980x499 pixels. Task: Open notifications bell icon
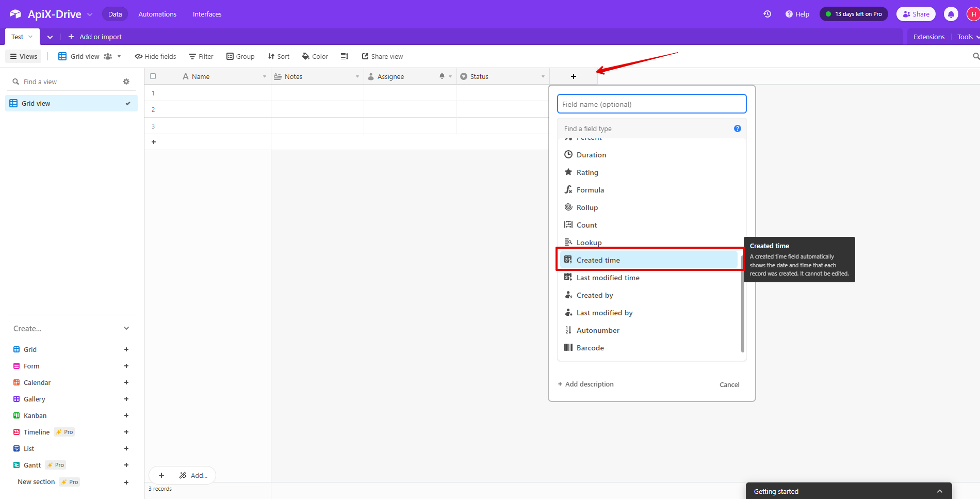point(951,14)
